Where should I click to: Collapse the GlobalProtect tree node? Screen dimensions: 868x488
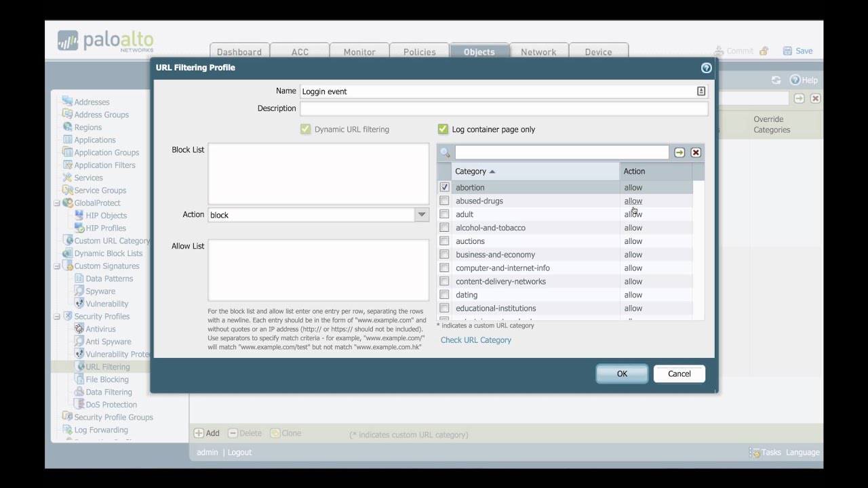tap(57, 203)
